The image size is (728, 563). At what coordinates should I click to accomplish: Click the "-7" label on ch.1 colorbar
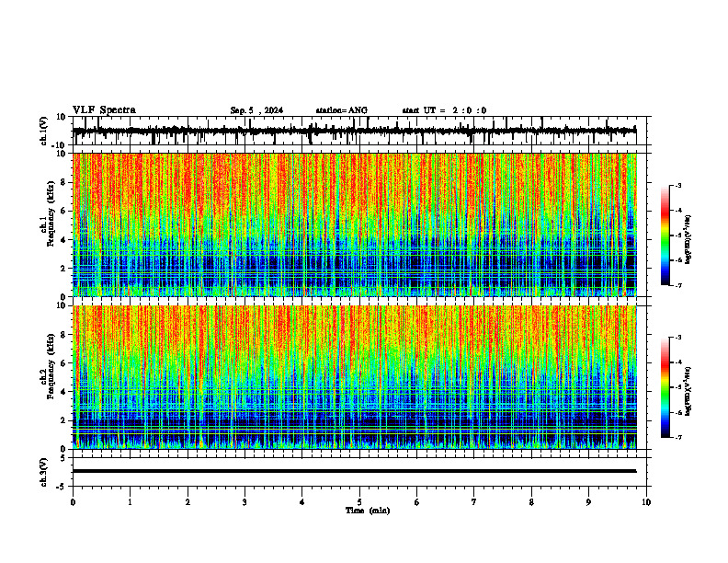[x=677, y=285]
